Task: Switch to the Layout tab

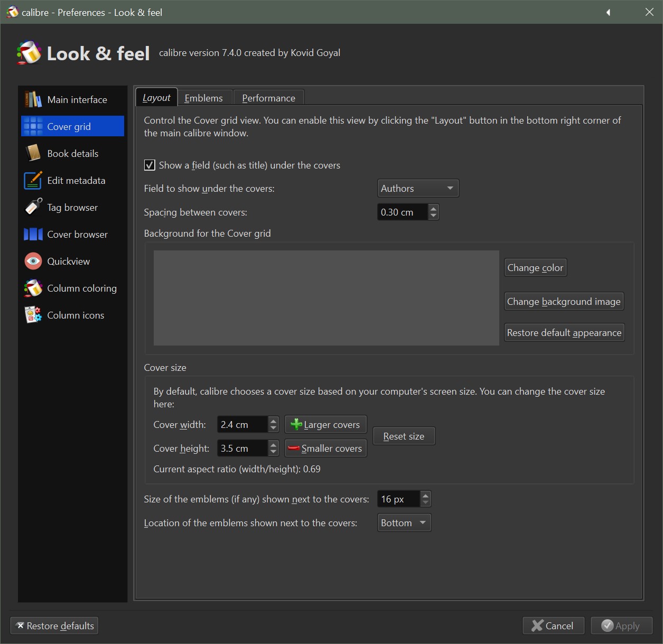Action: 156,97
